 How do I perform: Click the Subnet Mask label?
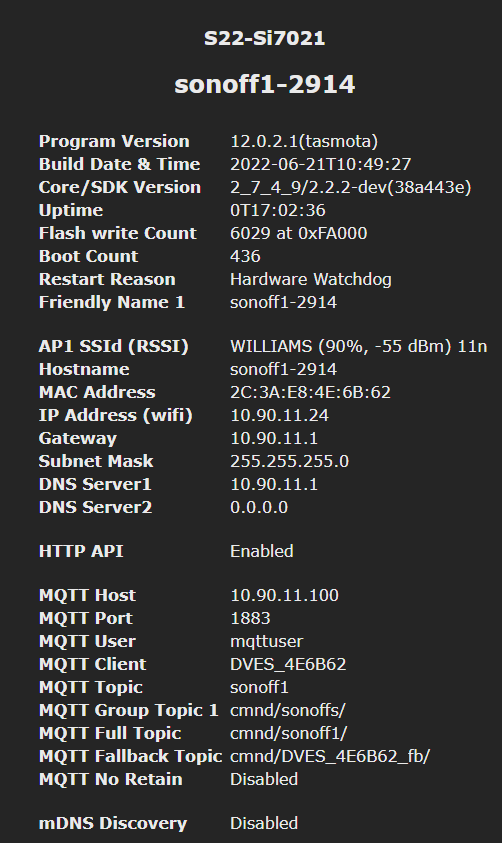[96, 462]
